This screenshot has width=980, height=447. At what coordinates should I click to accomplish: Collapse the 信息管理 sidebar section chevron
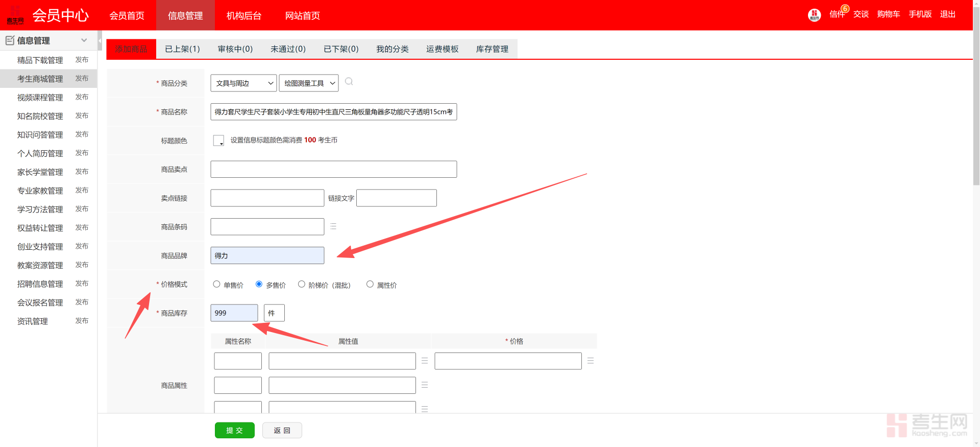point(84,40)
